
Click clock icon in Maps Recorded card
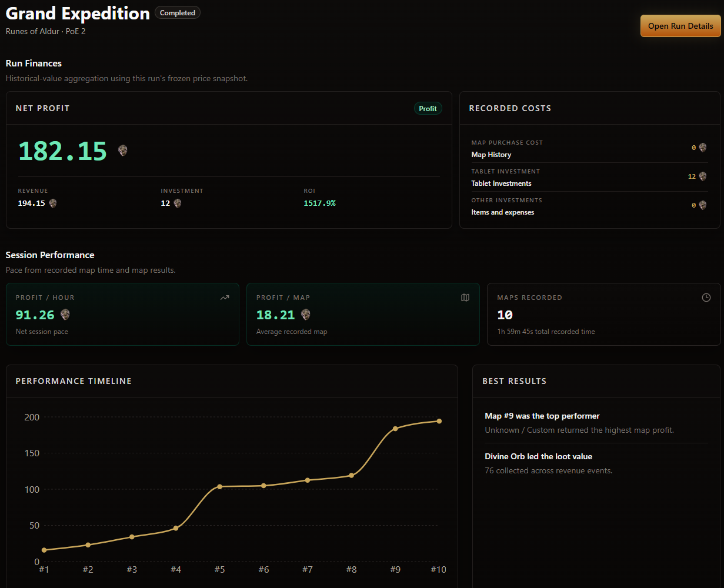coord(706,298)
